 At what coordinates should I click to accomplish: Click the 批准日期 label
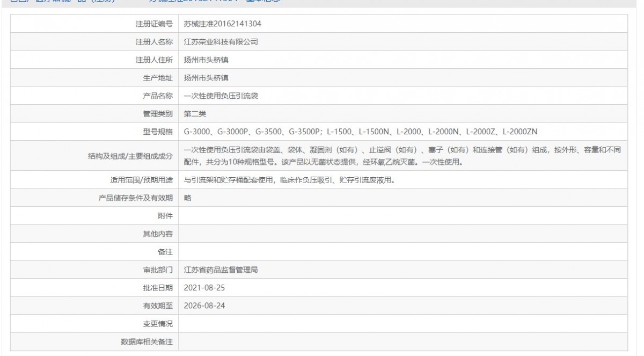pos(158,287)
